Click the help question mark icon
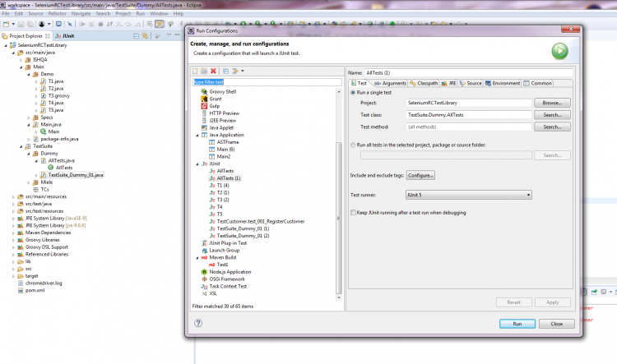The image size is (617, 364). [198, 324]
